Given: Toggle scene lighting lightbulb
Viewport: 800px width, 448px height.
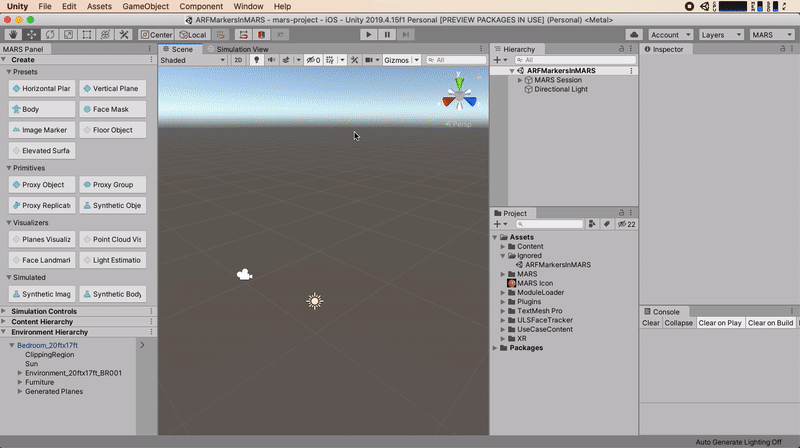Looking at the screenshot, I should point(255,60).
